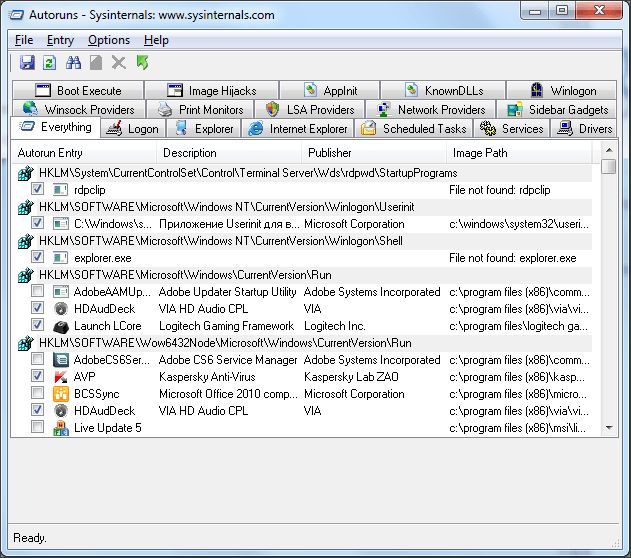The height and width of the screenshot is (558, 631).
Task: Open the AppInit tab
Action: coord(330,91)
